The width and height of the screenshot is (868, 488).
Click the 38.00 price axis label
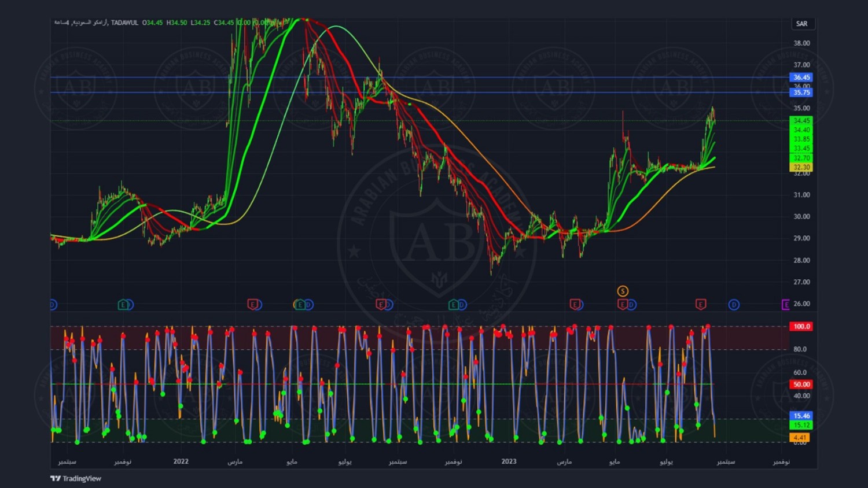tap(801, 43)
